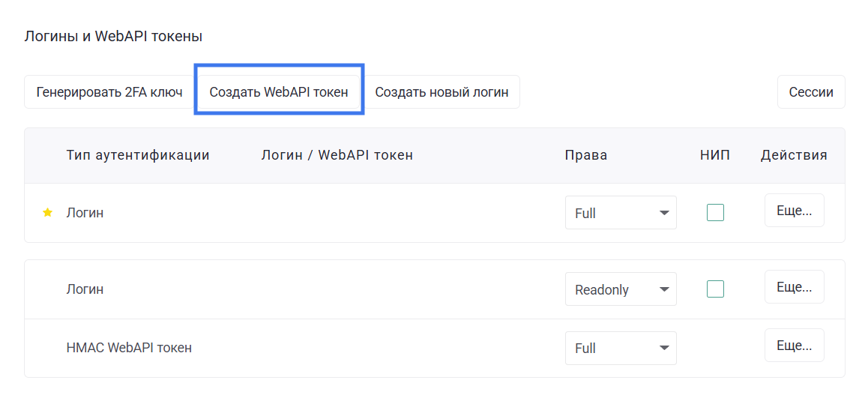Select the HMAC WebAPI токен row label
Screen dimensions: 868x410
coord(129,348)
